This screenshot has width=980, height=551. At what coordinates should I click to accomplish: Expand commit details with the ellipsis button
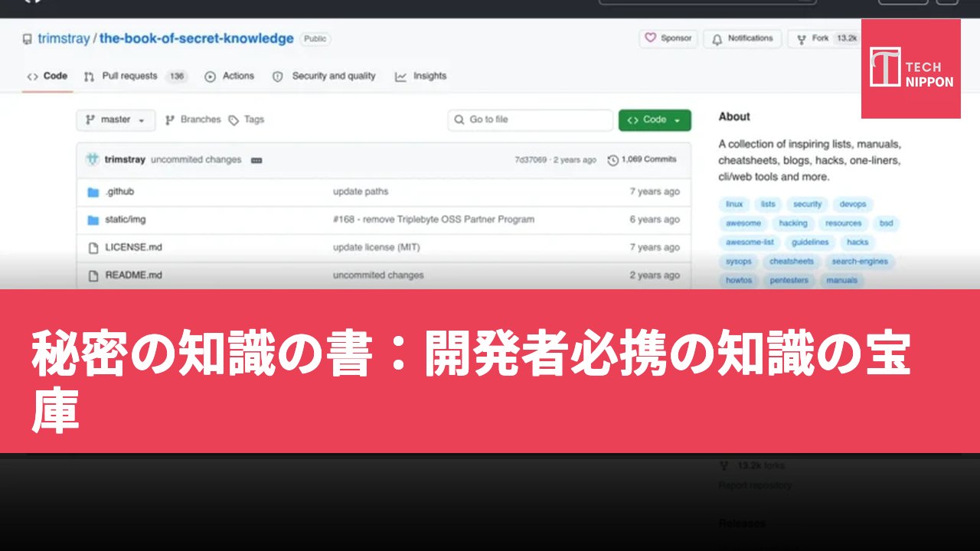[256, 160]
